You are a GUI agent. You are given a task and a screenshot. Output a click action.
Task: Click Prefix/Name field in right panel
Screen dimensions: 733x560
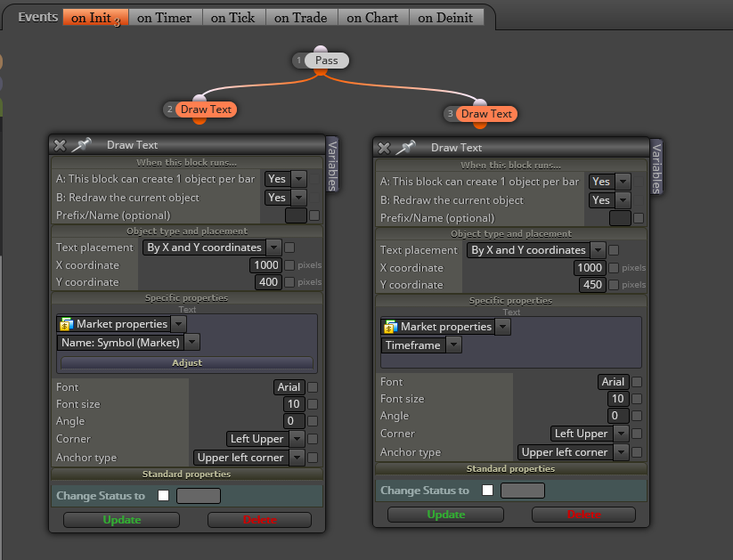621,218
